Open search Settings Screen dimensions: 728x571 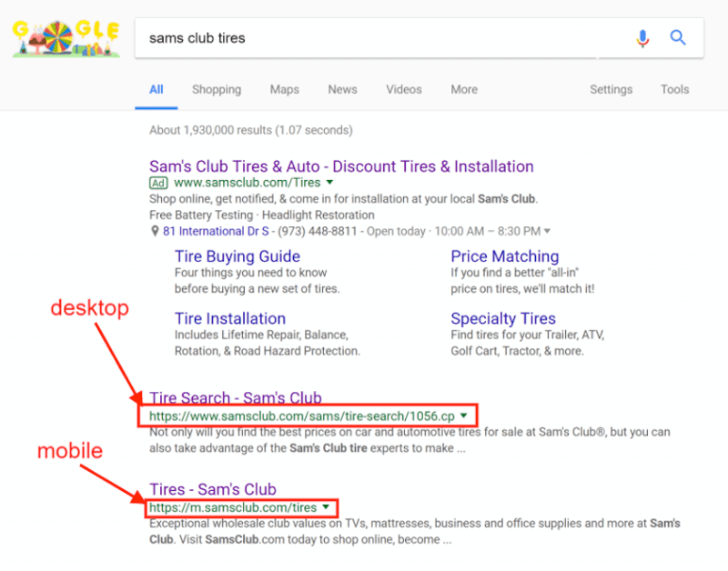(611, 89)
